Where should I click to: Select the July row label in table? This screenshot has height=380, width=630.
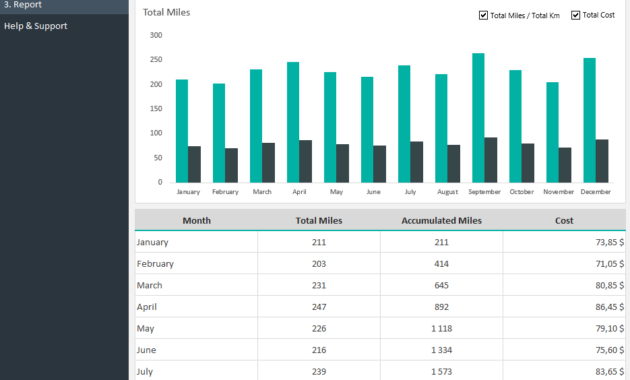point(145,372)
